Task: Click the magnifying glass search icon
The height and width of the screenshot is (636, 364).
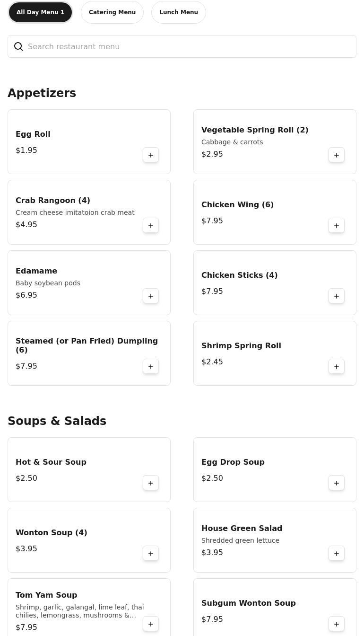Action: pos(18,46)
